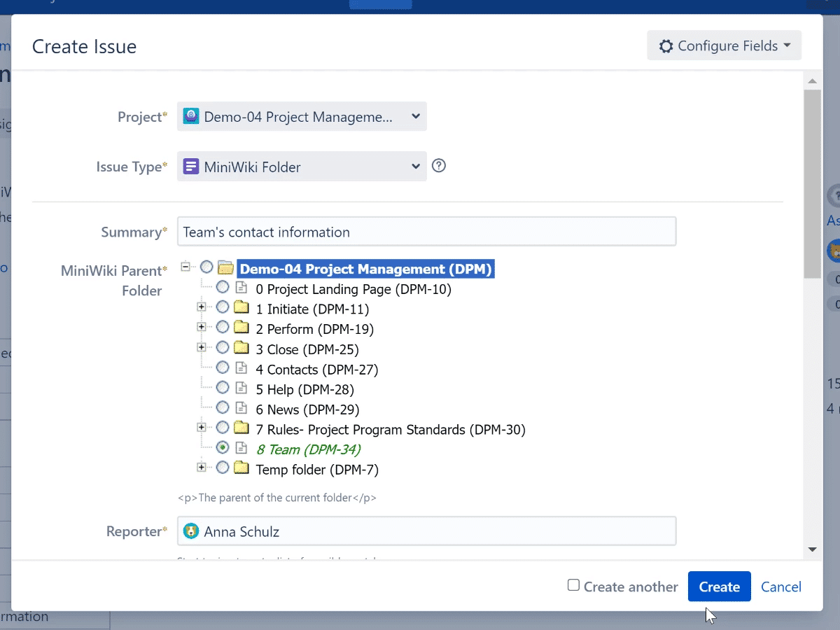Click 'Temp folder (DPM-7)' label

tap(317, 470)
